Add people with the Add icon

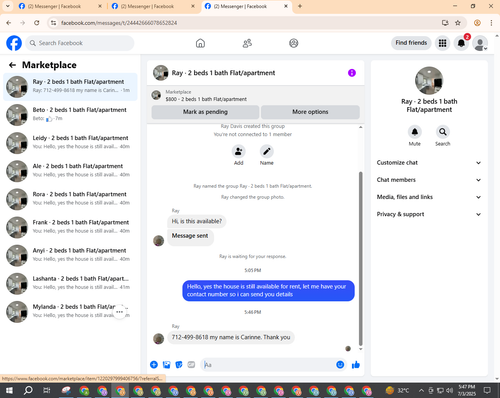point(239,151)
